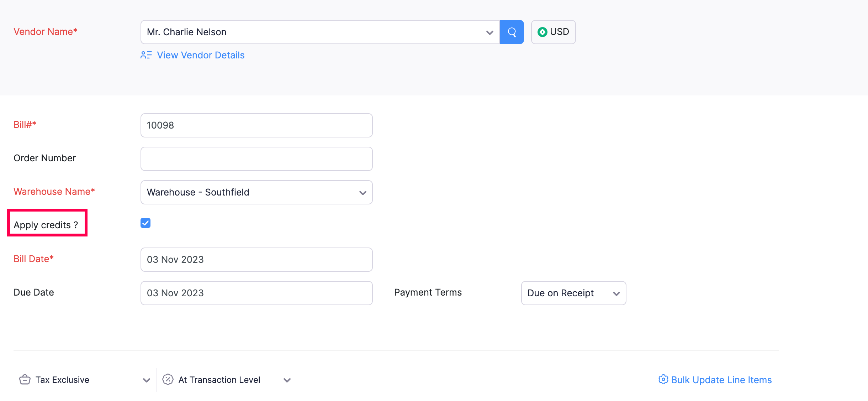The image size is (868, 401).
Task: Open the View Vendor Details link
Action: coord(201,55)
